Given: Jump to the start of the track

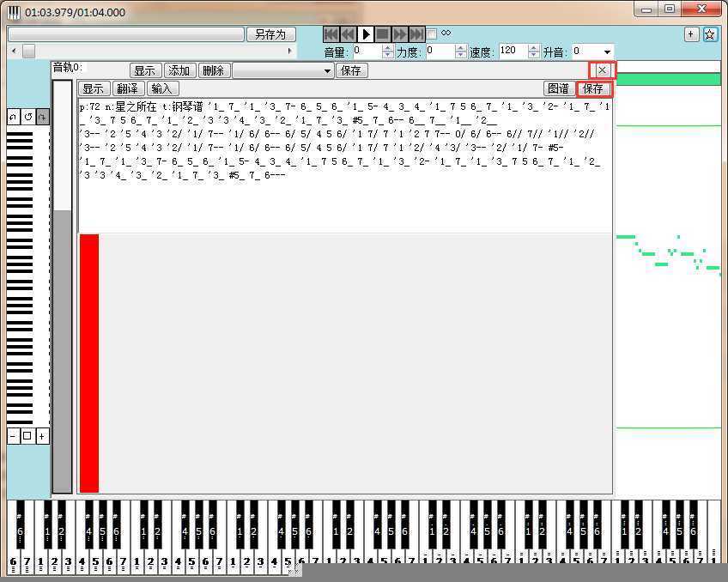Looking at the screenshot, I should (x=331, y=33).
